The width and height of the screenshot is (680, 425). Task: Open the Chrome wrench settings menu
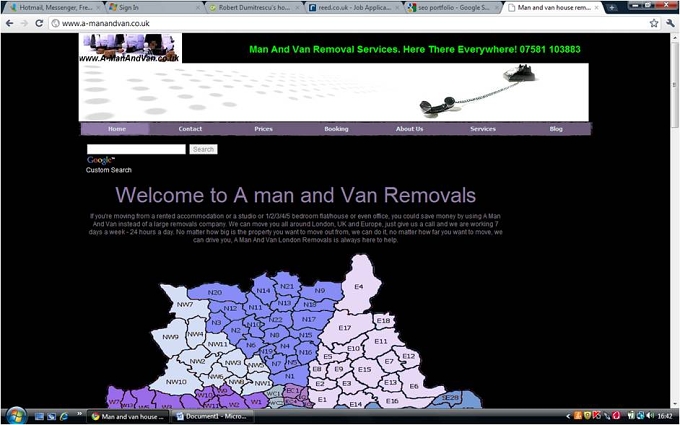[670, 23]
